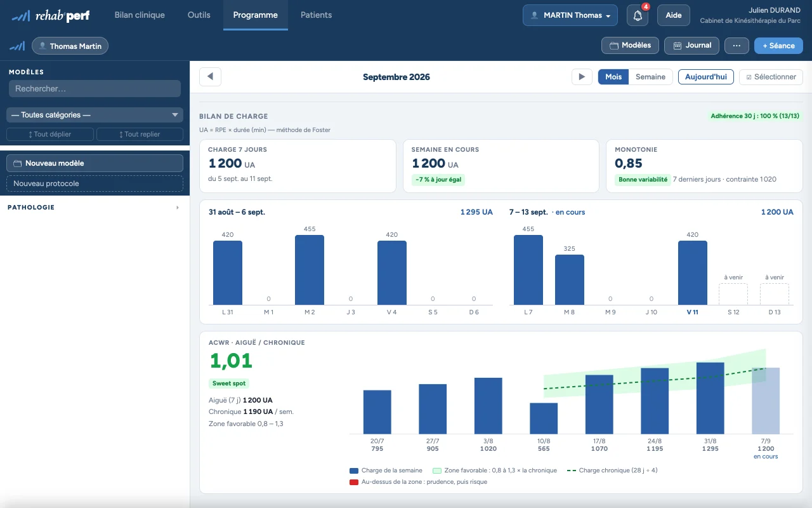The width and height of the screenshot is (812, 508).
Task: Click the Monotonie value 0,85
Action: (x=629, y=164)
